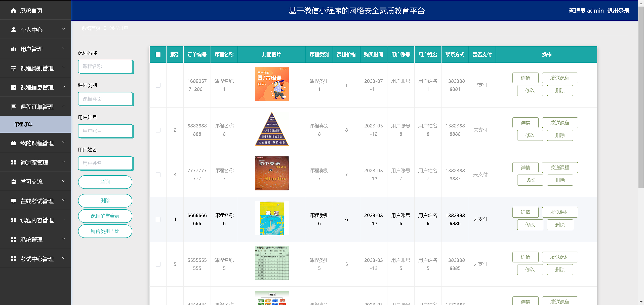The width and height of the screenshot is (644, 305).
Task: Check the checkbox for order 1689057712801
Action: 158,85
